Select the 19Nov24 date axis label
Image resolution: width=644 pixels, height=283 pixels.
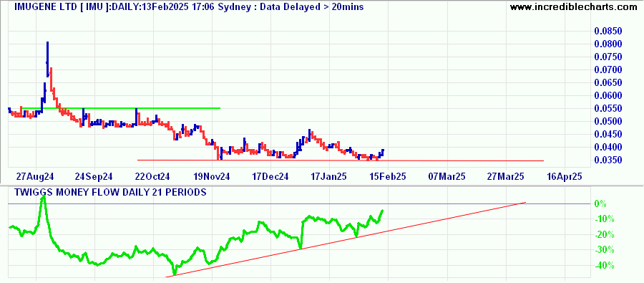pyautogui.click(x=212, y=176)
